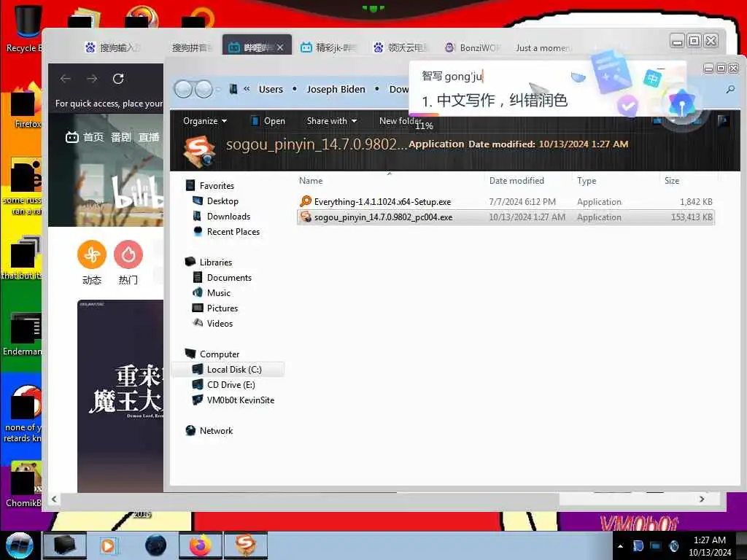Switch to the Just a moment tab

click(542, 47)
